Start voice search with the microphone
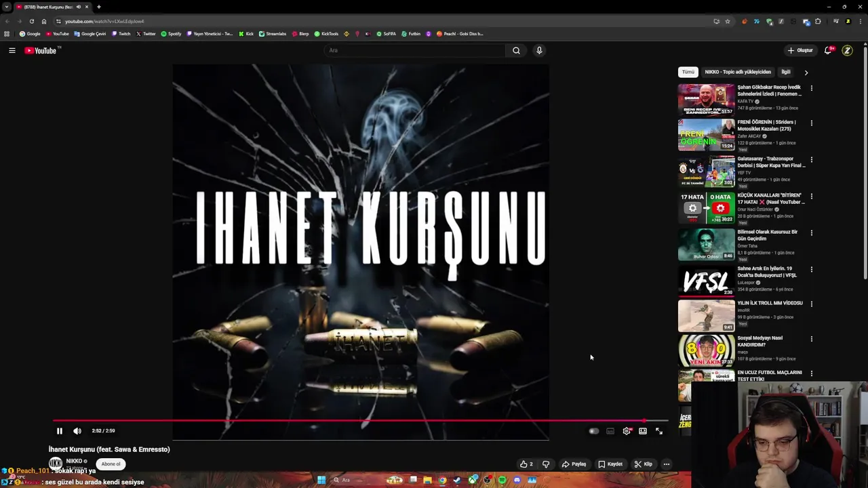The image size is (868, 488). click(x=539, y=50)
